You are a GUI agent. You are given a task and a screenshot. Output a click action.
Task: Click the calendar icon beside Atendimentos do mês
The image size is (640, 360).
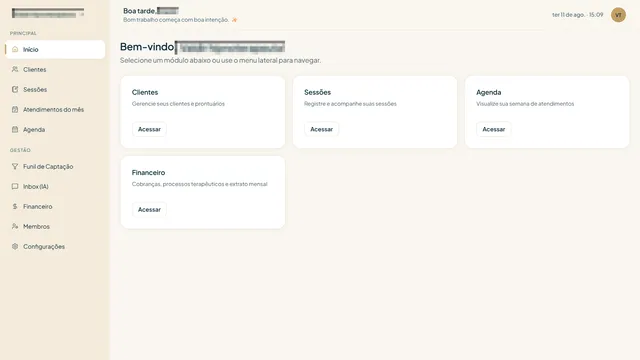(15, 109)
